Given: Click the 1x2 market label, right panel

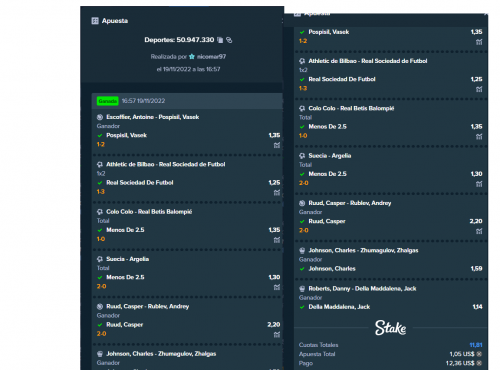Looking at the screenshot, I should (303, 70).
